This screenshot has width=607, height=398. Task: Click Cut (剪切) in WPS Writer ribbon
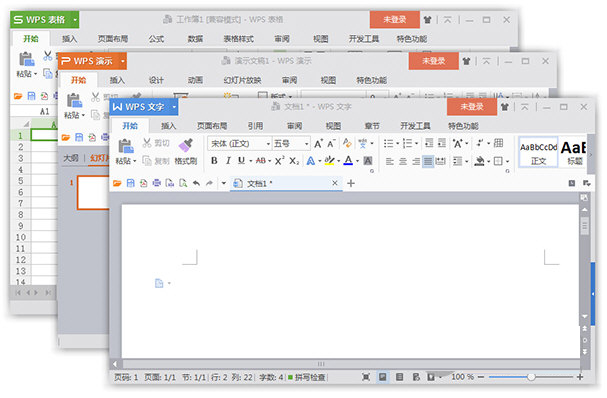[x=156, y=143]
